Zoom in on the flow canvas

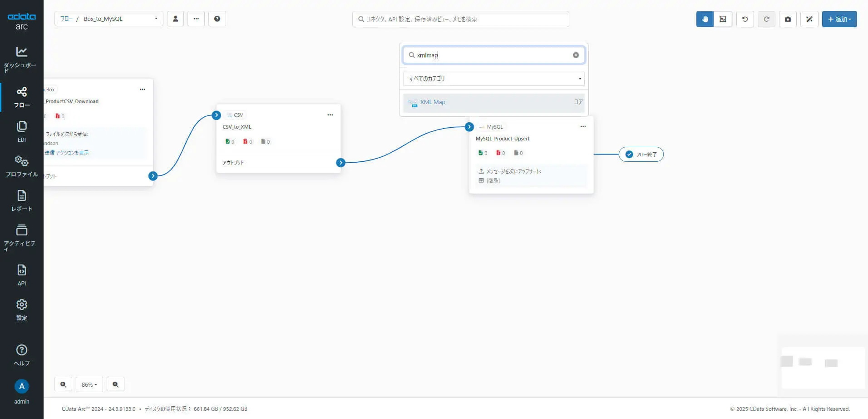click(63, 384)
